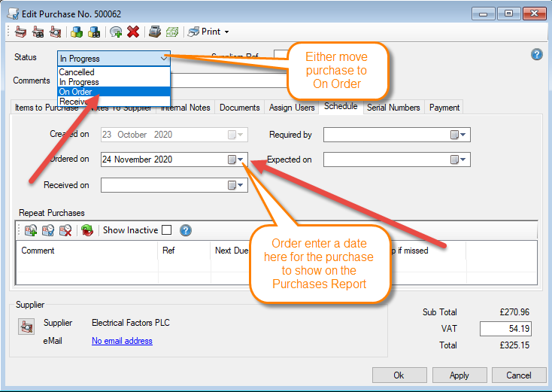Screen dimensions: 552x392
Task: Expand the Status combo box arrow
Action: [x=163, y=58]
